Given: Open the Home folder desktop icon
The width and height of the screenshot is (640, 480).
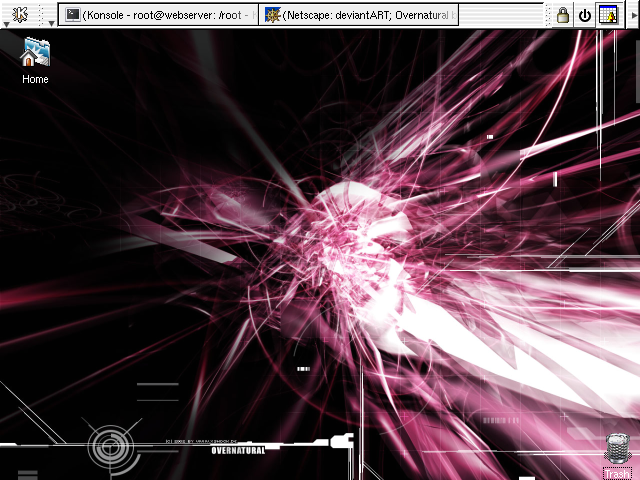Looking at the screenshot, I should pos(35,60).
